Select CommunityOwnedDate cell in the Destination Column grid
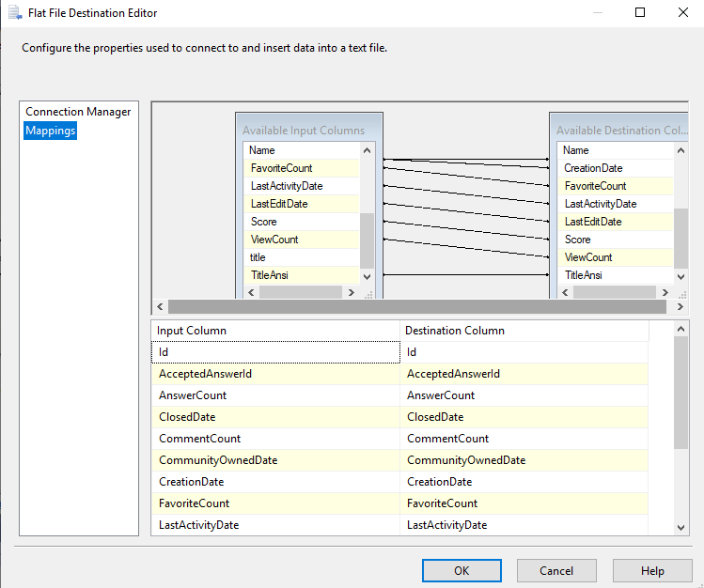This screenshot has width=704, height=588. coord(524,460)
